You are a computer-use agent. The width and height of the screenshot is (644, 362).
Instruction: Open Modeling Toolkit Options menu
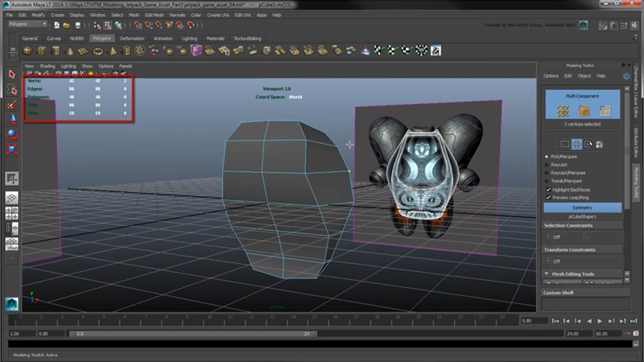point(551,76)
